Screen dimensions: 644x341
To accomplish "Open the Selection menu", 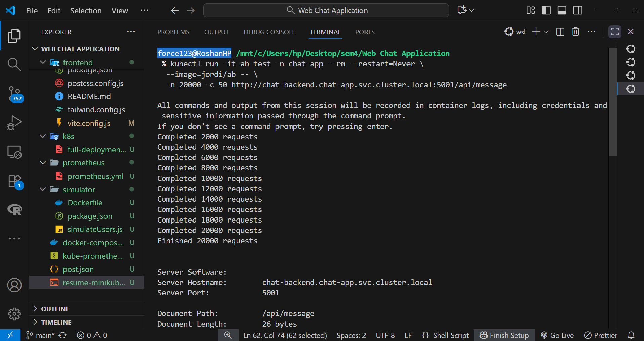I will point(86,11).
